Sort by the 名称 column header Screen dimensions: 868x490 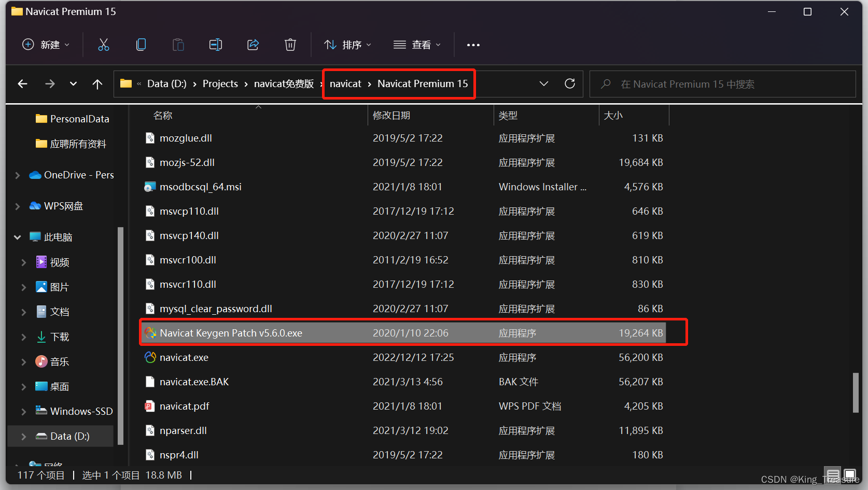pyautogui.click(x=163, y=115)
